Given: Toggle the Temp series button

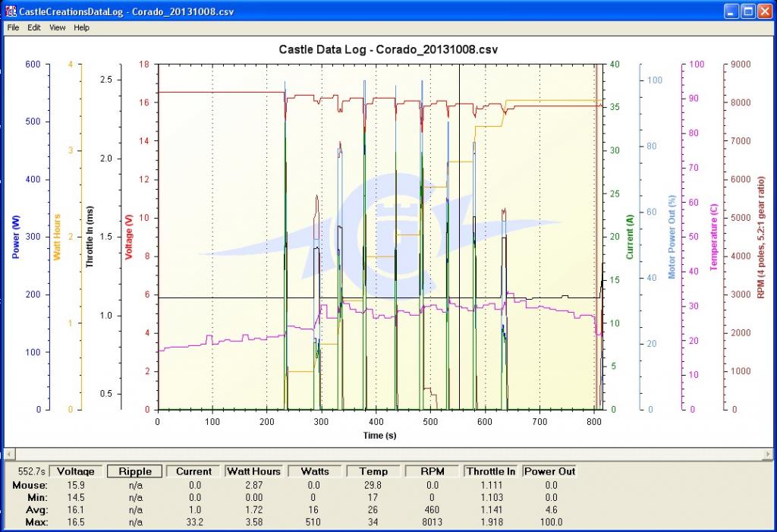Looking at the screenshot, I should click(374, 471).
